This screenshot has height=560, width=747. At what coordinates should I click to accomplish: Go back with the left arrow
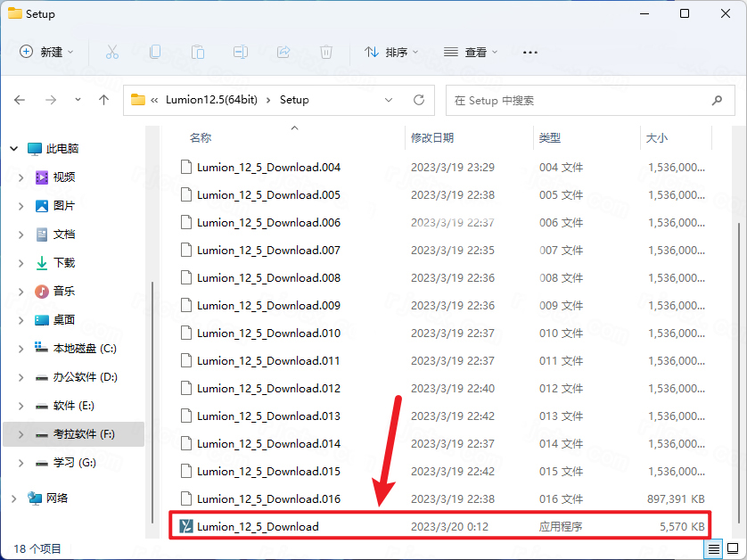point(20,100)
